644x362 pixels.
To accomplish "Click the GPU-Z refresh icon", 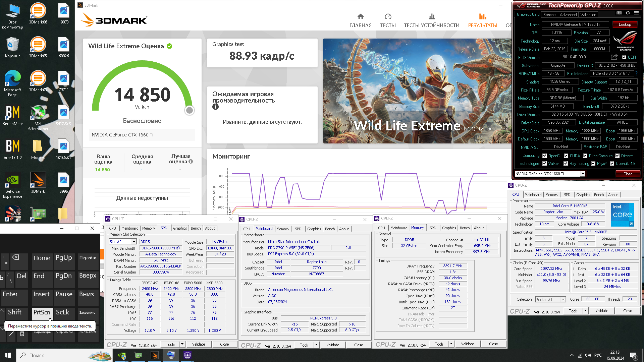I will click(x=628, y=13).
